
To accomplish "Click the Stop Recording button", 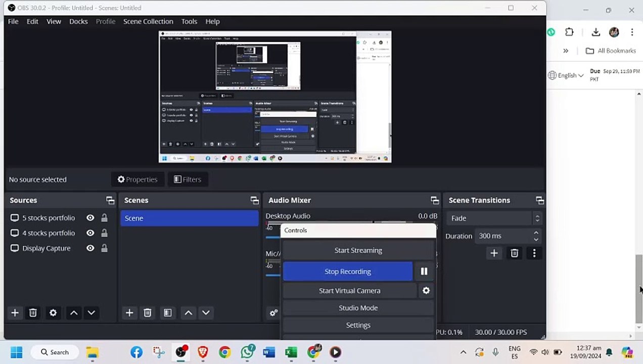I will tap(348, 271).
